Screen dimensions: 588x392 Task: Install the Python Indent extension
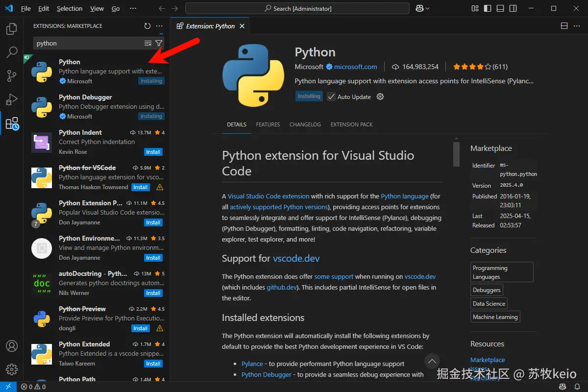pos(153,152)
